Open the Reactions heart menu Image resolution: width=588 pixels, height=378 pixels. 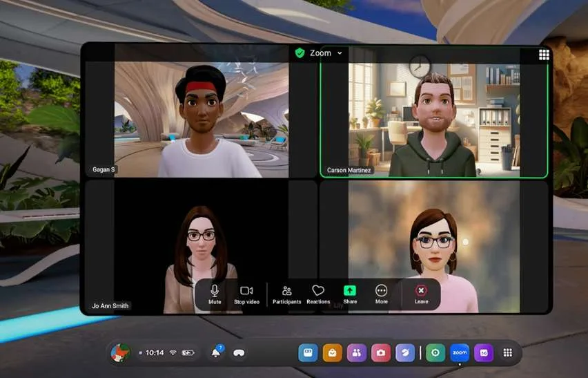pos(318,294)
